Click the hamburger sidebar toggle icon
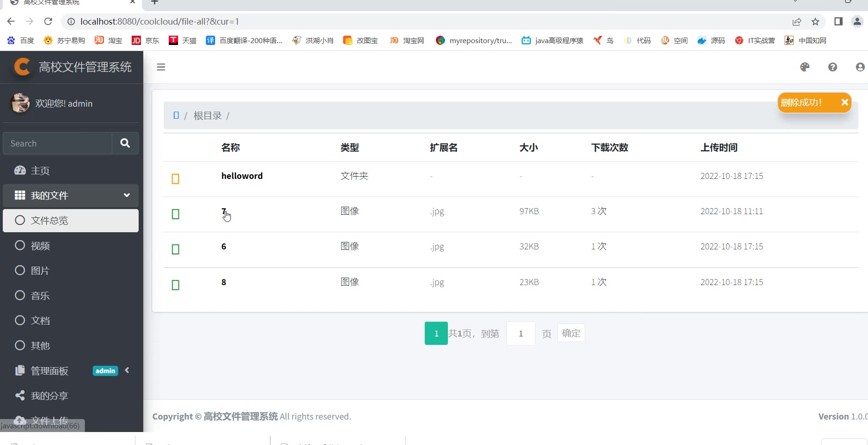The image size is (868, 445). (161, 67)
